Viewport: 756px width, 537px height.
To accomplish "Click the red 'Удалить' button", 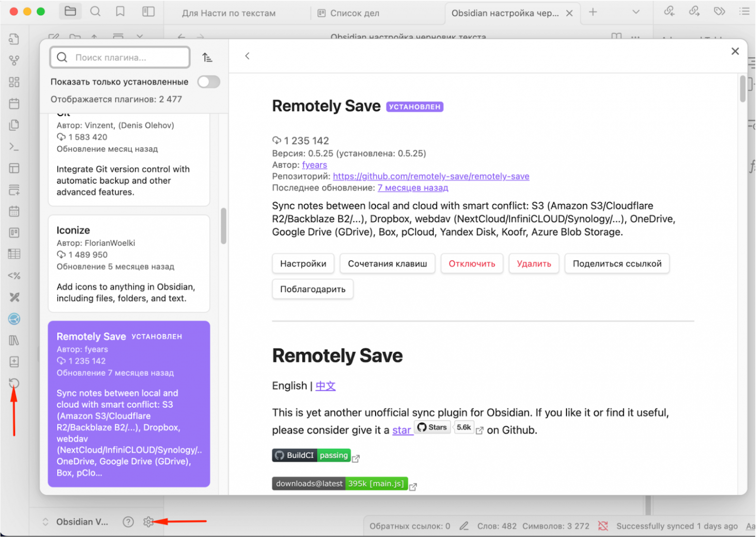I will click(x=534, y=263).
